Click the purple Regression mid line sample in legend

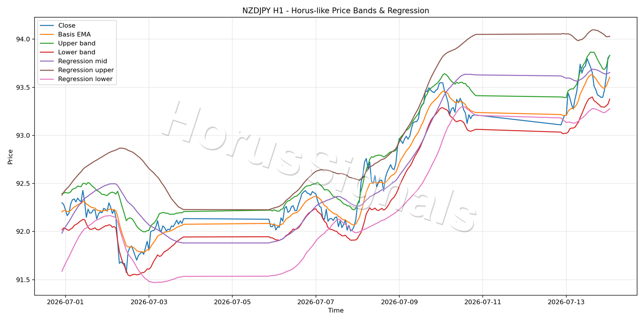pos(47,61)
